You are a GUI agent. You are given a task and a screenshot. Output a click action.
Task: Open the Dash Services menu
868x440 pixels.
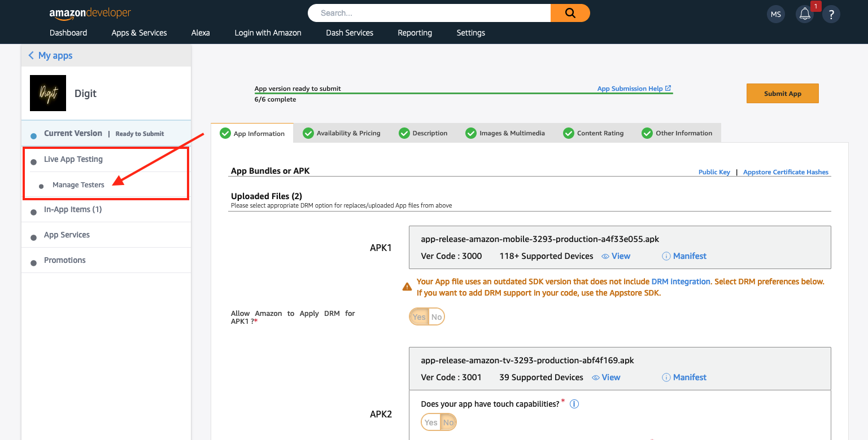tap(350, 33)
